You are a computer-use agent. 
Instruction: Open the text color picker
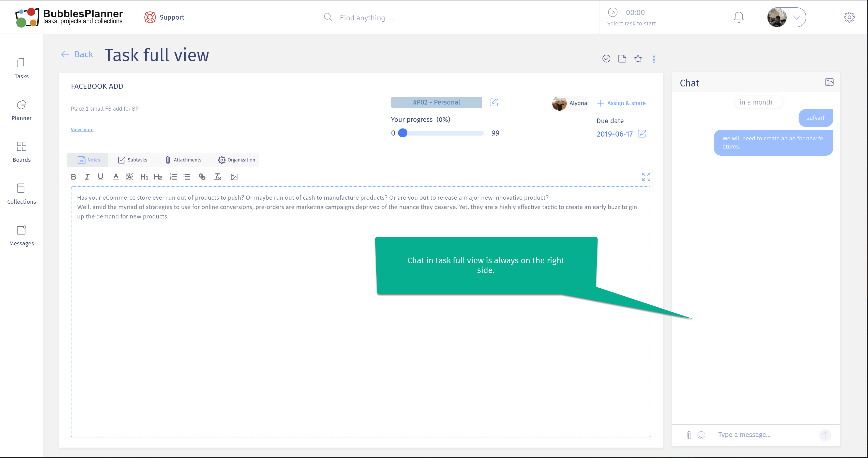click(x=116, y=176)
